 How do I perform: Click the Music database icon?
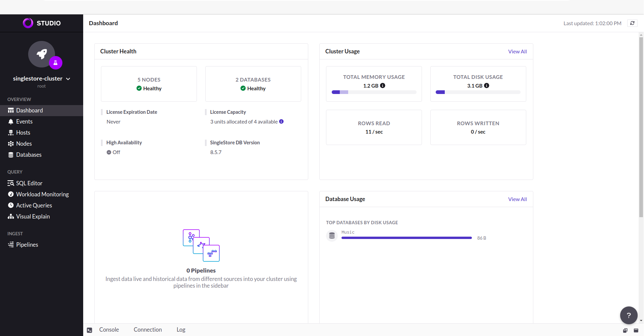(x=332, y=236)
